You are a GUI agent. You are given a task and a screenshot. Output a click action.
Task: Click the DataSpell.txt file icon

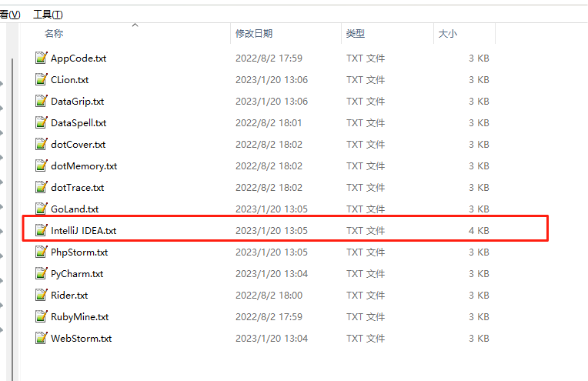click(x=42, y=122)
